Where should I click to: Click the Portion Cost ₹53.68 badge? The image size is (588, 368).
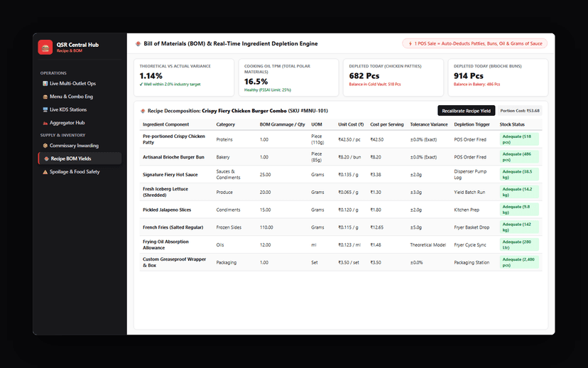[519, 111]
